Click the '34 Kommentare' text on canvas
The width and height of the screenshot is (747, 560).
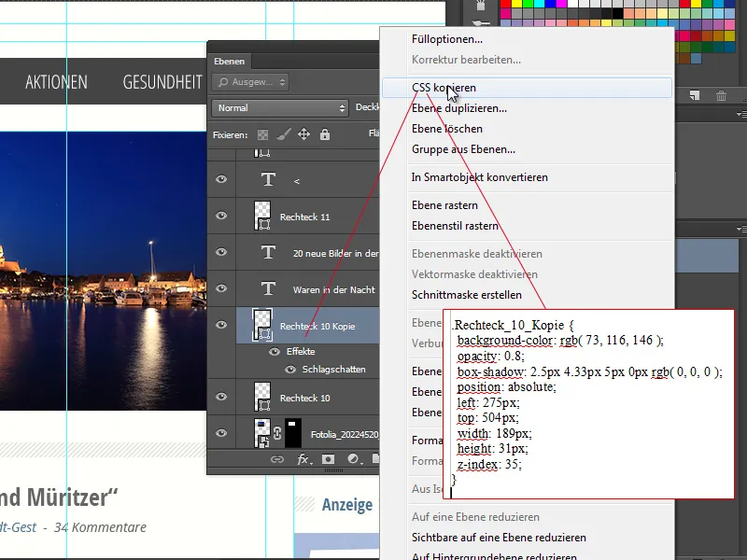[x=100, y=527]
